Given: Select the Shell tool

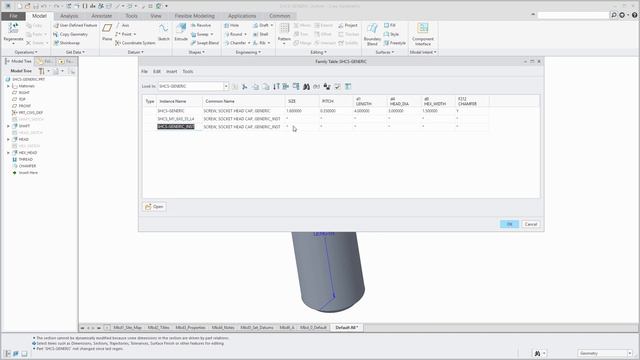Looking at the screenshot, I should (x=260, y=34).
